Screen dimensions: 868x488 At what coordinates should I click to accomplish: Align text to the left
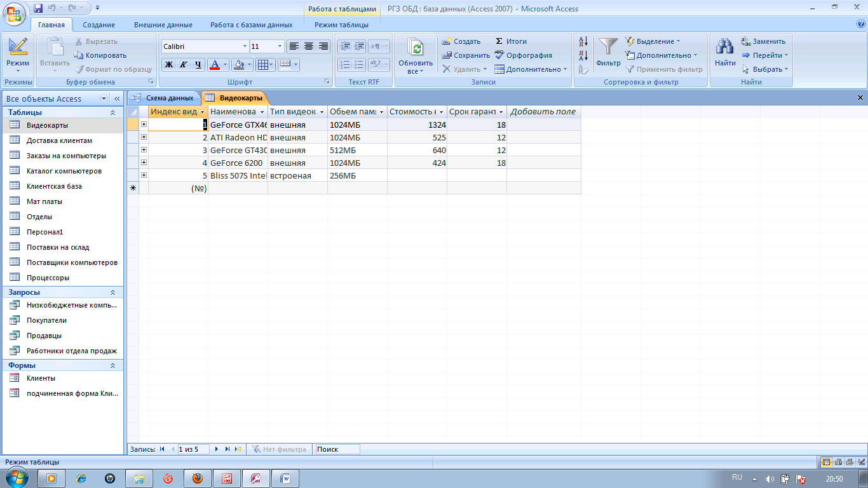pos(294,46)
